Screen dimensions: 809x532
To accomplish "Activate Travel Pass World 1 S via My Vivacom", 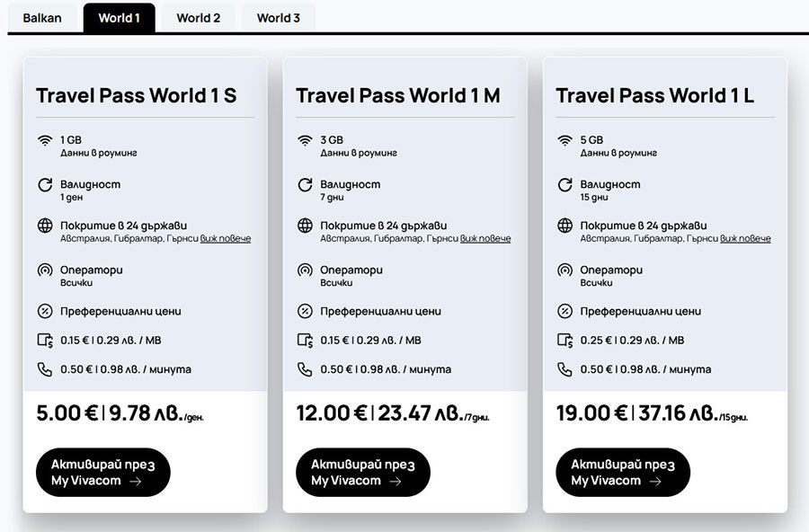I will click(x=103, y=472).
